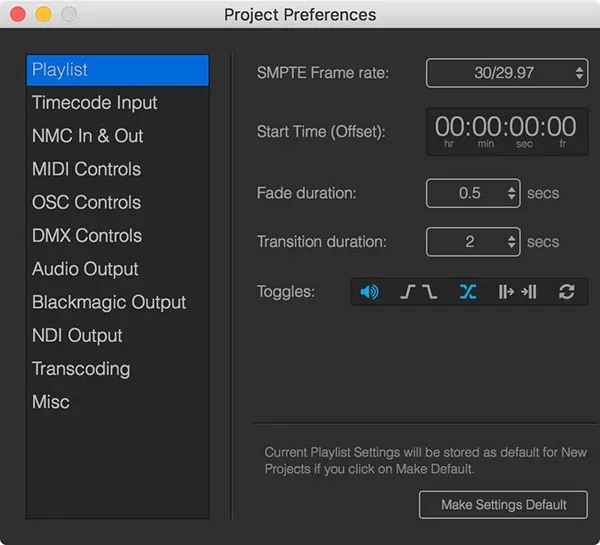Toggle the arrow-to-pause stop icon

click(x=529, y=292)
